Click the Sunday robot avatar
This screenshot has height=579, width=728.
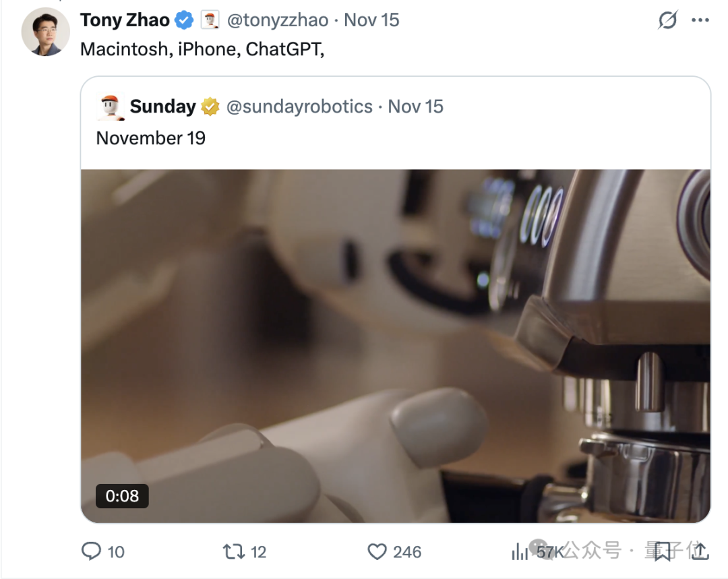111,106
